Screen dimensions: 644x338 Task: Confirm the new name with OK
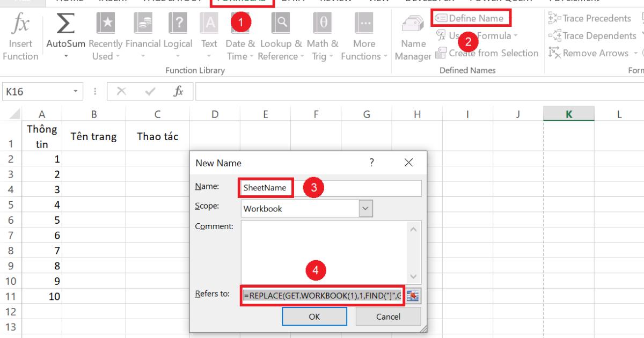314,317
